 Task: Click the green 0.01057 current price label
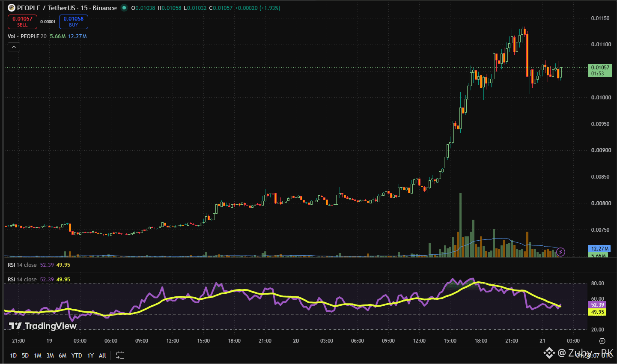(600, 70)
